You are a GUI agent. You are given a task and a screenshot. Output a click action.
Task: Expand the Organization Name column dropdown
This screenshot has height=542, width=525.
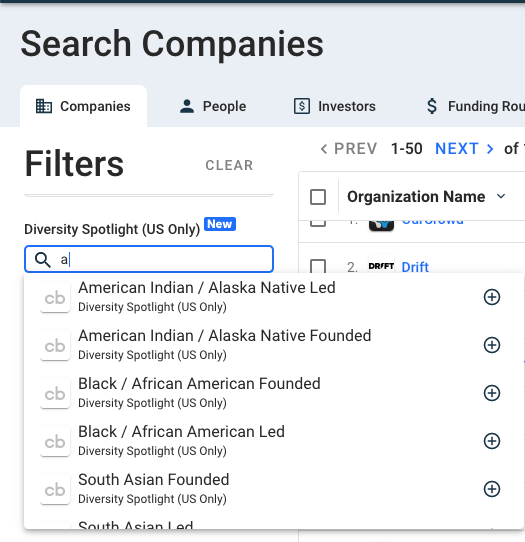tap(501, 196)
